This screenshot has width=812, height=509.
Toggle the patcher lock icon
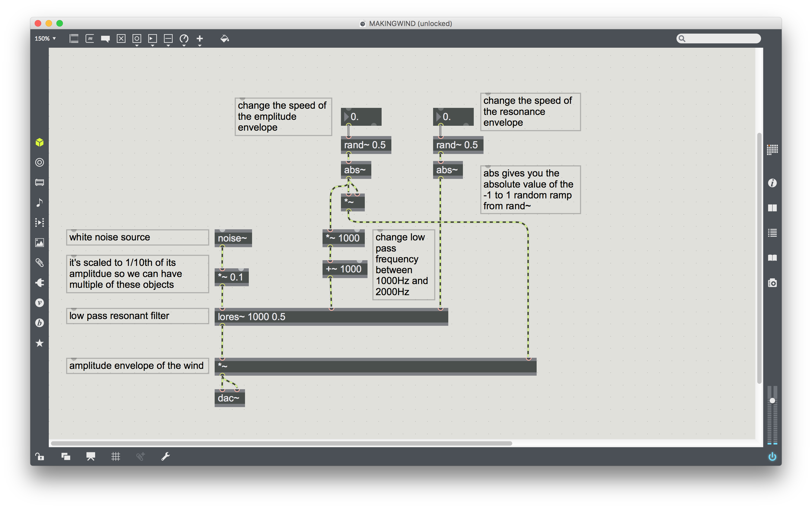(x=39, y=456)
